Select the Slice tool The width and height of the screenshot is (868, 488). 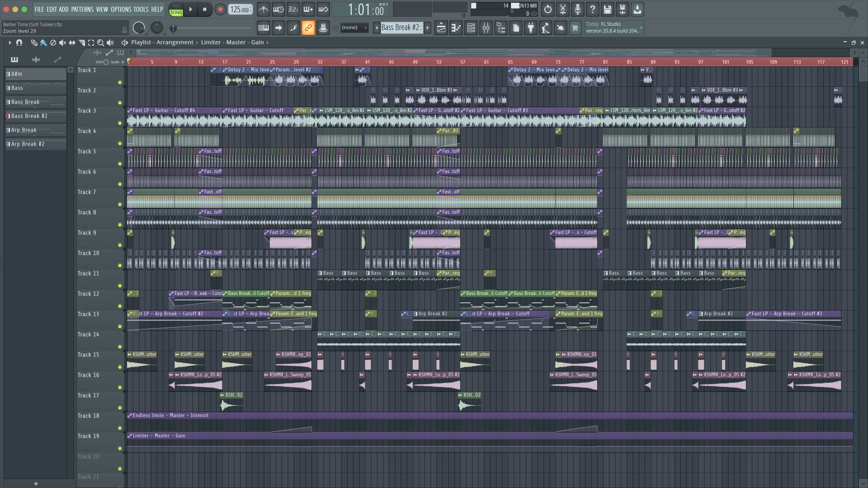pos(82,42)
